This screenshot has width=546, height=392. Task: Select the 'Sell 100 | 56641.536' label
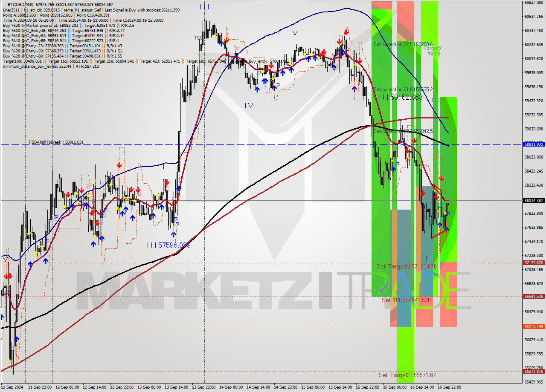point(406,300)
